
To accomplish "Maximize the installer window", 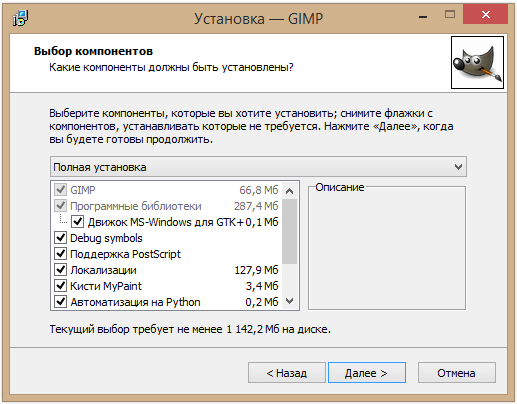I will coord(450,14).
